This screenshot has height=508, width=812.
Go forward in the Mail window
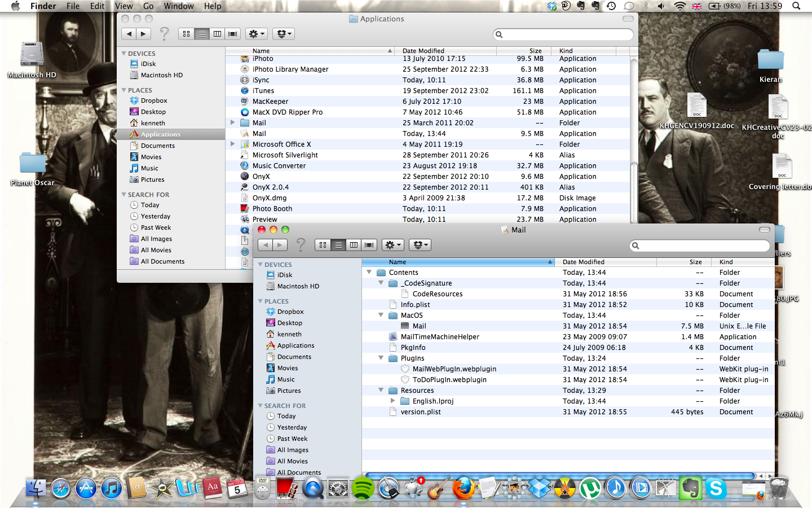click(280, 245)
